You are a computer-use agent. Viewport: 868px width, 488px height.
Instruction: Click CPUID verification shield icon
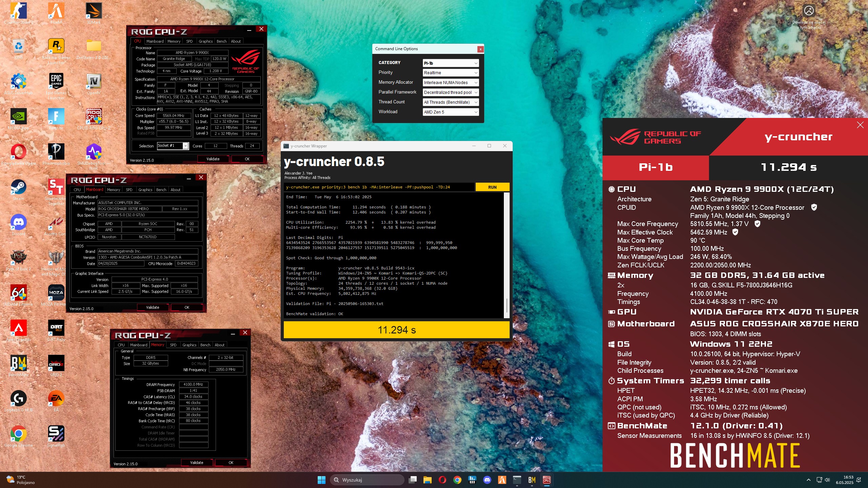pyautogui.click(x=814, y=207)
